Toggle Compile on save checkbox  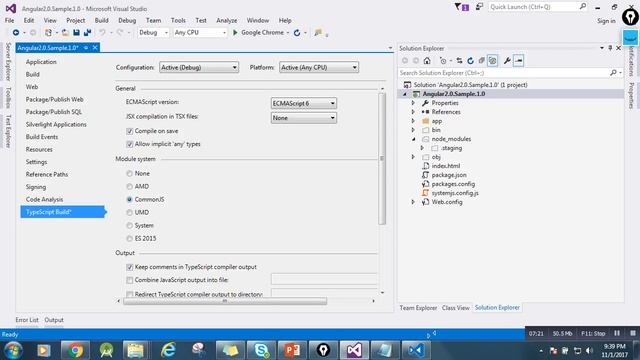[x=130, y=131]
